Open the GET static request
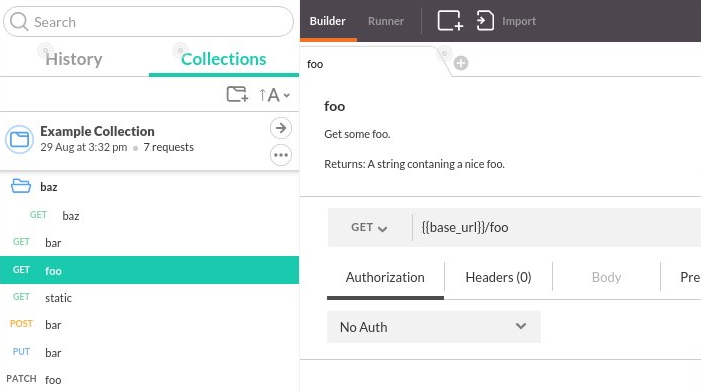Image resolution: width=701 pixels, height=392 pixels. [149, 297]
